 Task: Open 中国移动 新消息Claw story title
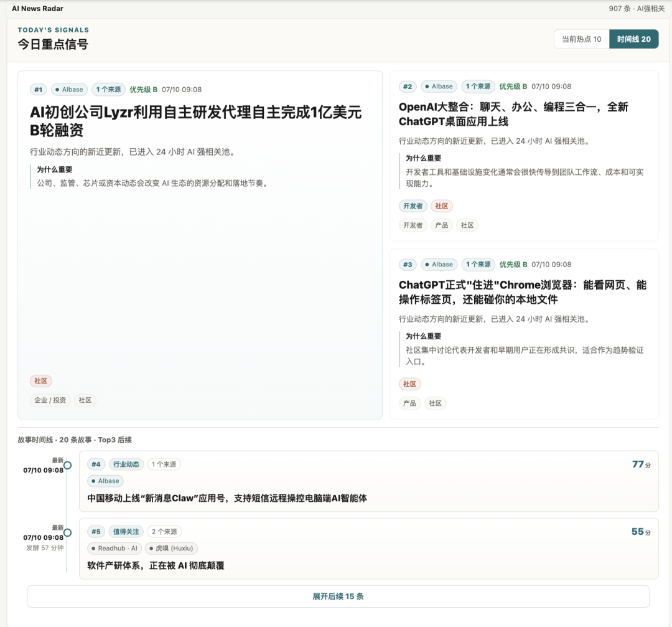coord(227,498)
